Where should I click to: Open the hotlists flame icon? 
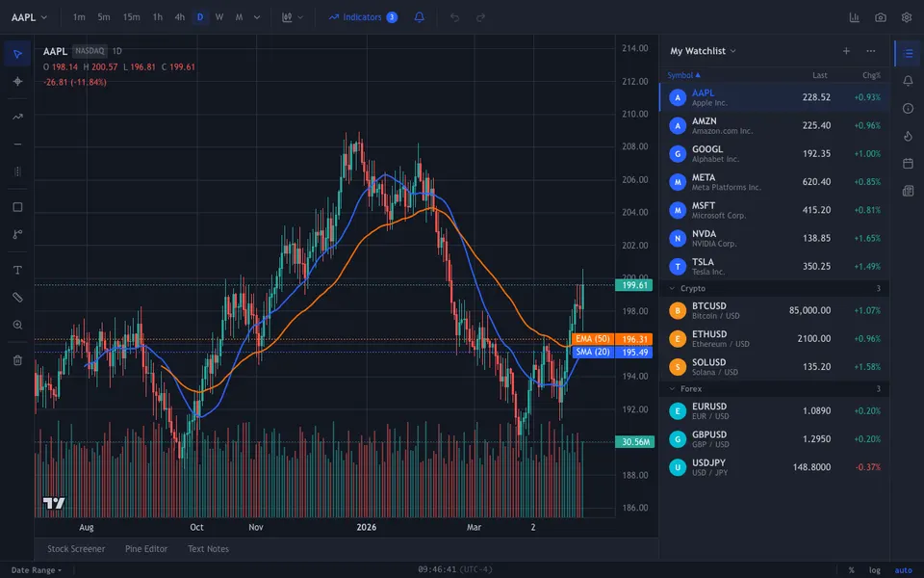[x=908, y=136]
